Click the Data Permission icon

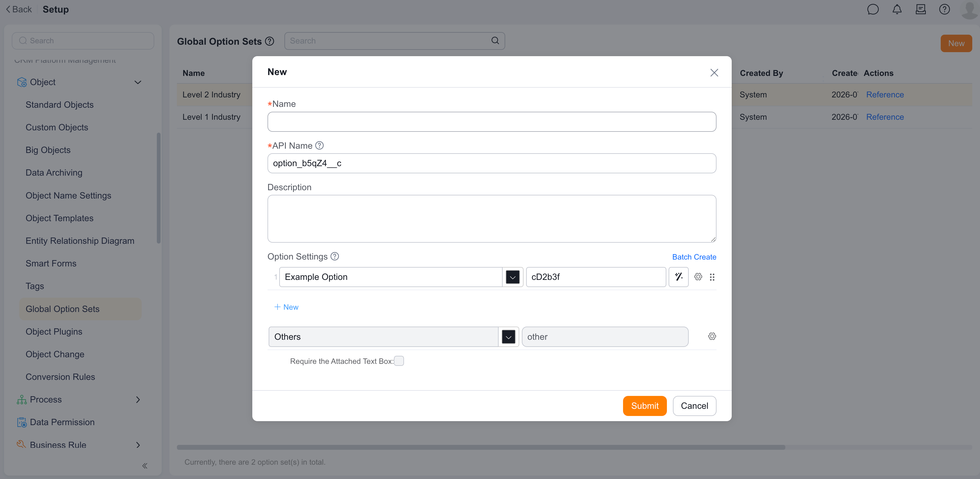tap(22, 422)
